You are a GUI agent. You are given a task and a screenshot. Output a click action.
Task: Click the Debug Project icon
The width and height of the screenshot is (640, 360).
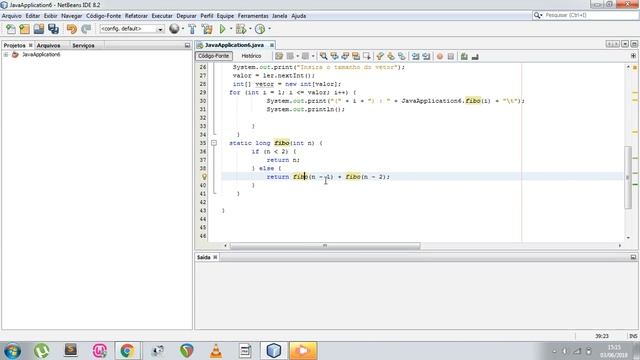pyautogui.click(x=241, y=29)
